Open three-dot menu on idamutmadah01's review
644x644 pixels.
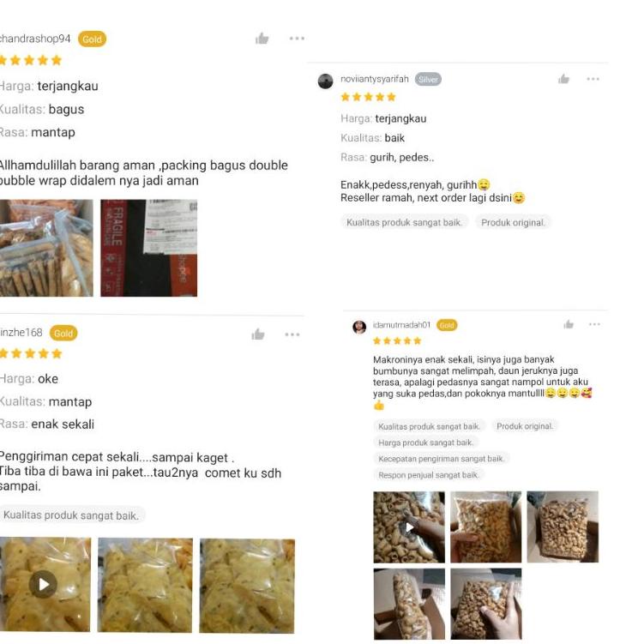(594, 324)
